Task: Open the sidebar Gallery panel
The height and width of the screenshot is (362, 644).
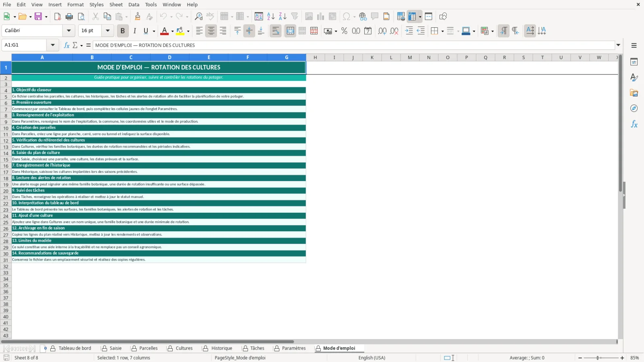Action: (634, 93)
